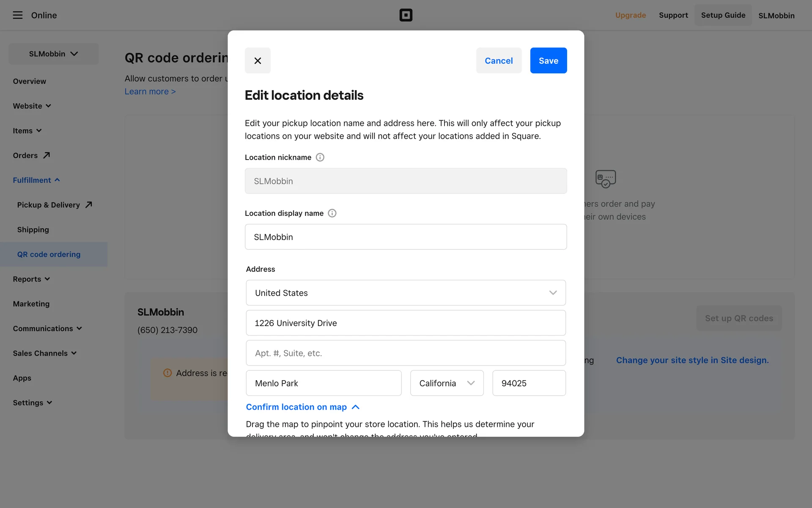This screenshot has width=812, height=508.
Task: Open the California state dropdown
Action: [x=447, y=383]
